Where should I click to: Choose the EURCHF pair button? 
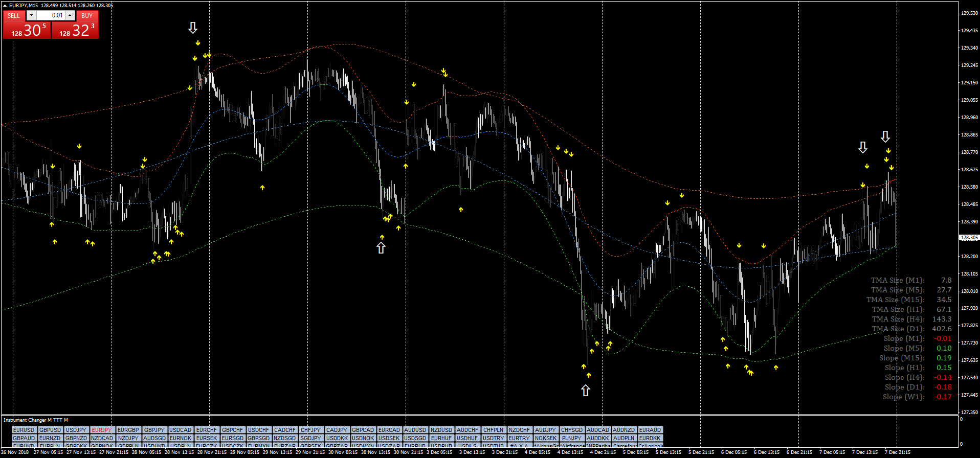pyautogui.click(x=206, y=430)
